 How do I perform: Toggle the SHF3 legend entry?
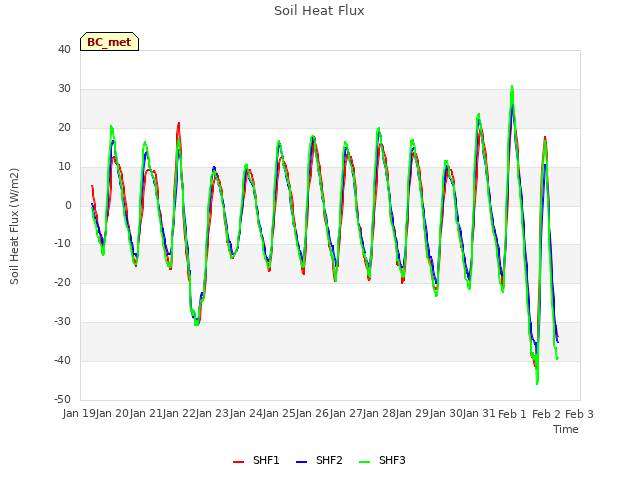pos(382,460)
